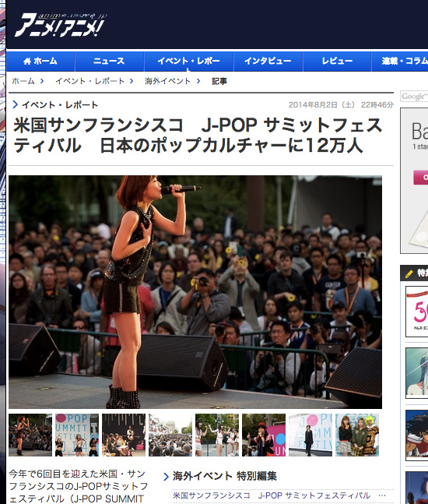Image resolution: width=428 pixels, height=504 pixels.
Task: Select the outdoor crowd street thumbnail
Action: 170,435
